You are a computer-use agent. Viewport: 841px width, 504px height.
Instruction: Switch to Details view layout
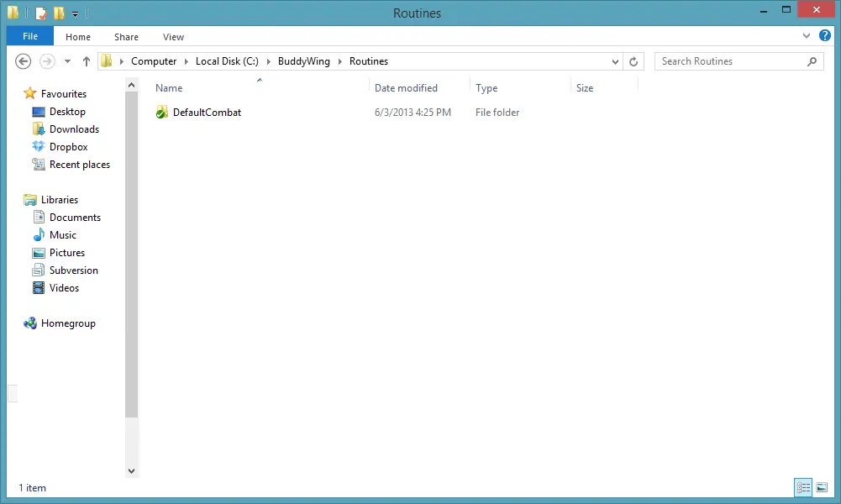[x=802, y=487]
